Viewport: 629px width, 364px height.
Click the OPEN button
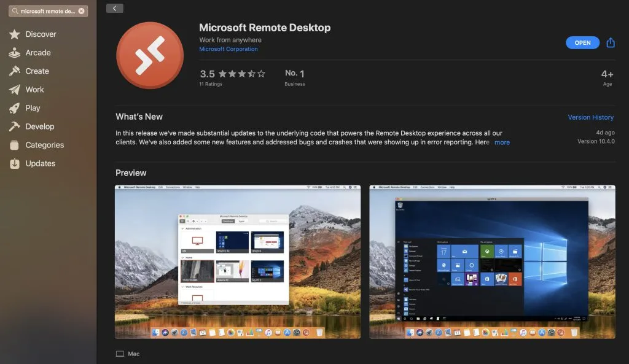[x=582, y=42]
